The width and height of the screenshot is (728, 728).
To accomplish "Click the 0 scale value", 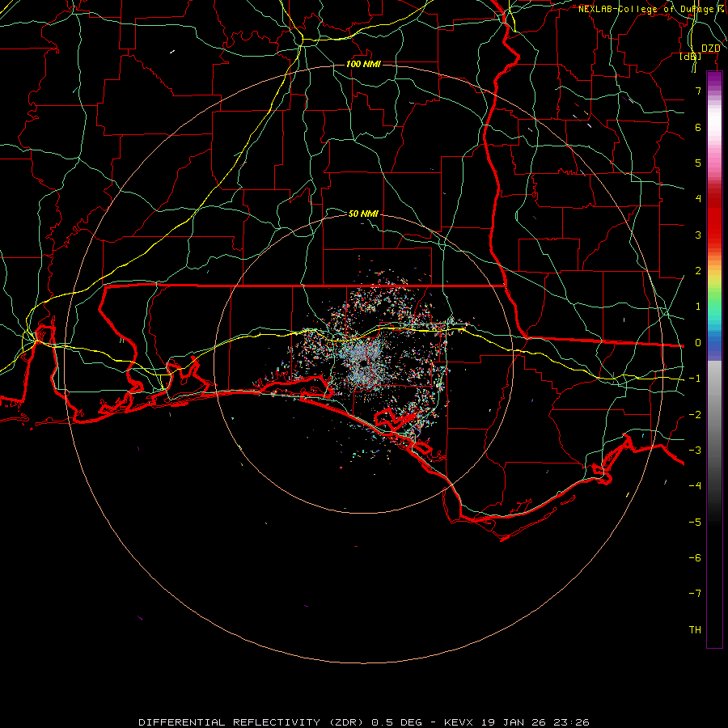I will coord(698,343).
